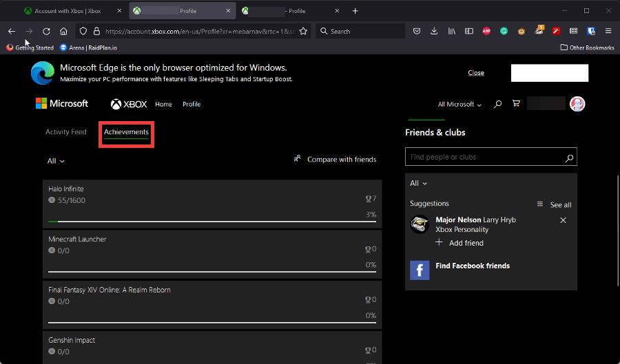Open site search magnifier in Xbox header
The width and height of the screenshot is (620, 364).
[x=498, y=104]
